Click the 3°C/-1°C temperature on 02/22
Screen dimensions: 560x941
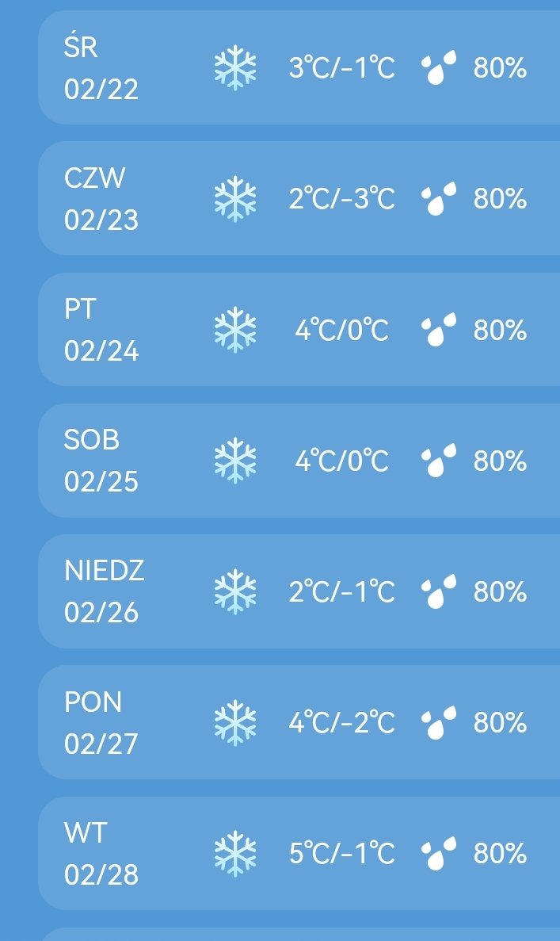(x=341, y=68)
